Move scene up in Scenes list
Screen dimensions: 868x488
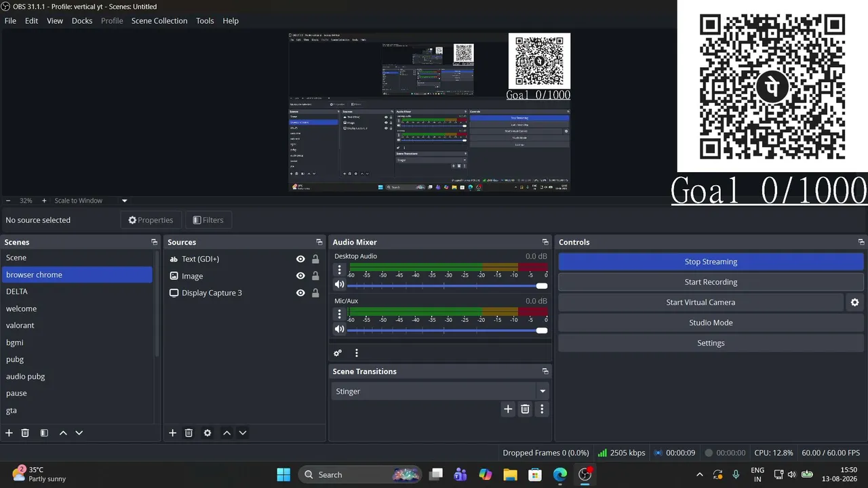tap(63, 433)
